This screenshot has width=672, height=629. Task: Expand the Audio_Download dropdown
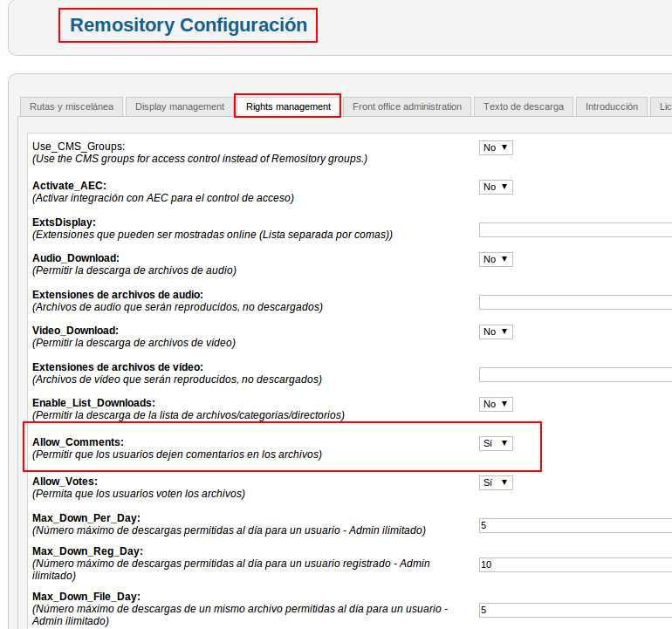pos(496,259)
